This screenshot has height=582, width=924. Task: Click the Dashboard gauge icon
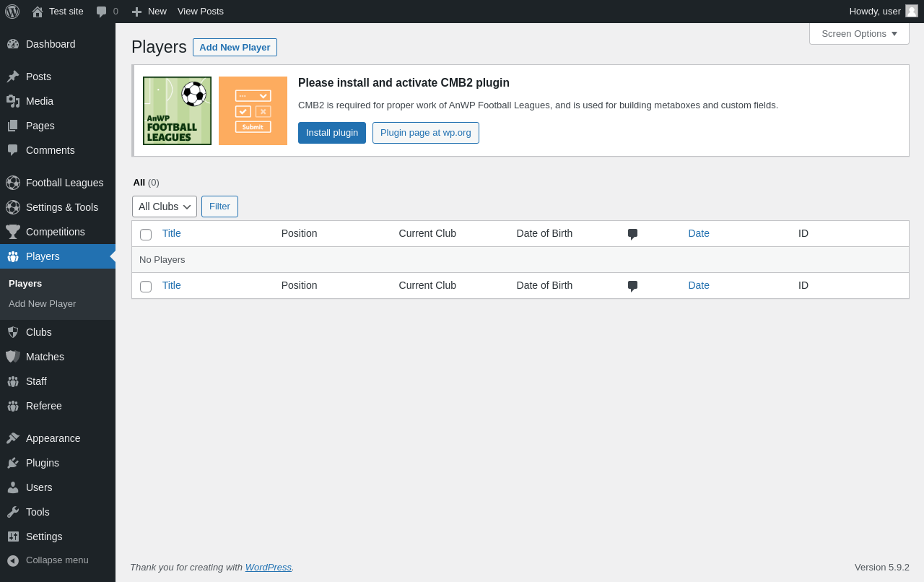click(13, 44)
